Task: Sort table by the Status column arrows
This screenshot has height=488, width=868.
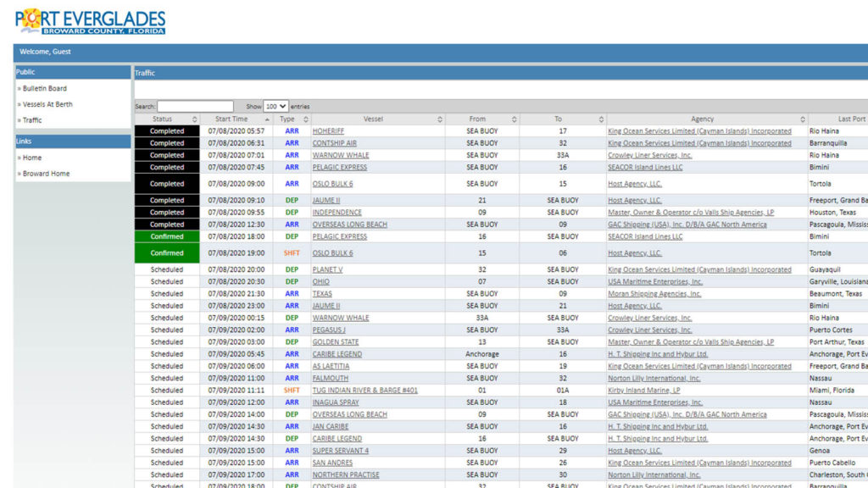Action: coord(194,119)
